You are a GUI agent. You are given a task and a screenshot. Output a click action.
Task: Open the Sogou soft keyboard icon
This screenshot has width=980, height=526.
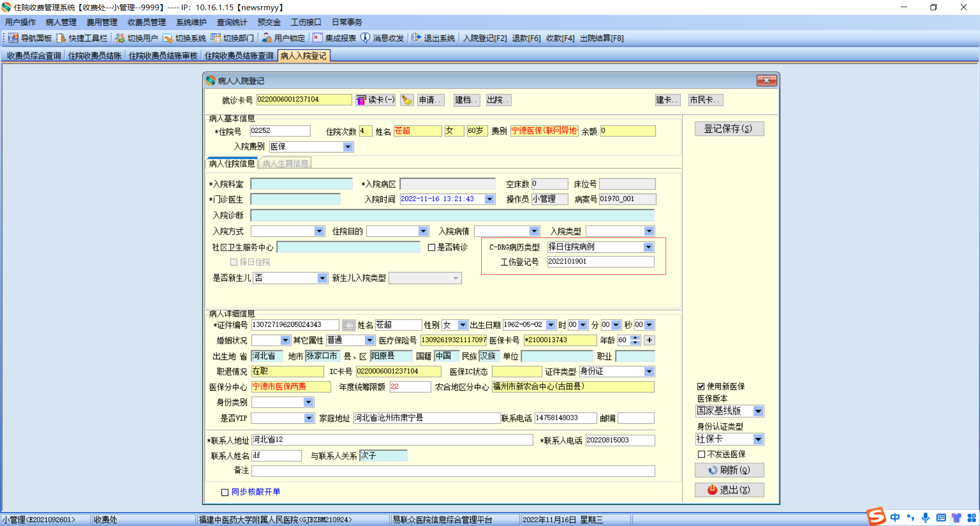coord(941,518)
